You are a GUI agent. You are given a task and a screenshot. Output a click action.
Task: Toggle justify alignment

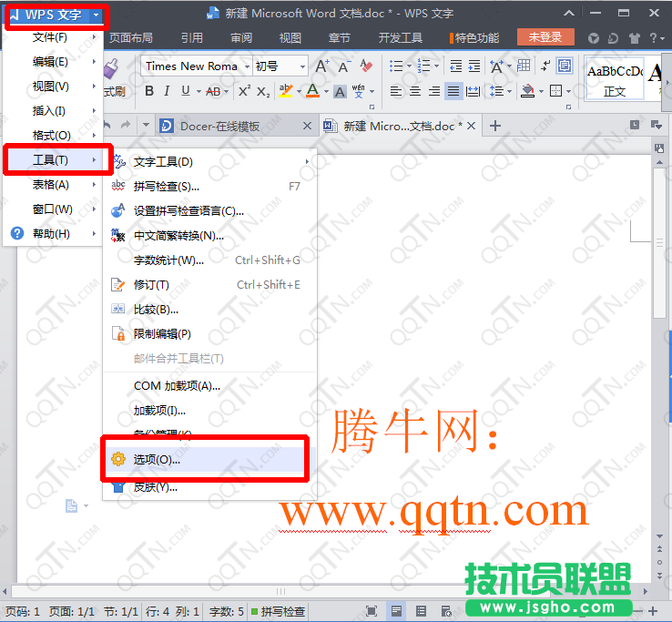pyautogui.click(x=453, y=91)
